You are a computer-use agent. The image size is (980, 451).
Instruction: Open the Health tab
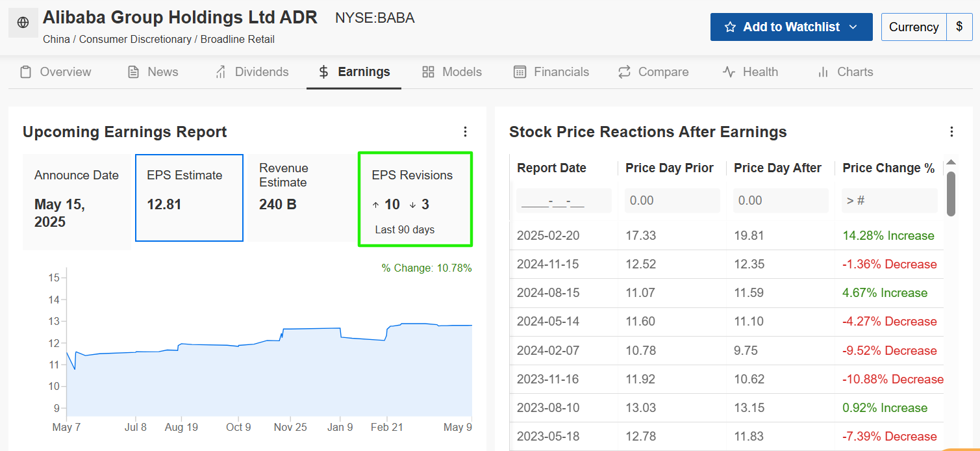pos(750,72)
